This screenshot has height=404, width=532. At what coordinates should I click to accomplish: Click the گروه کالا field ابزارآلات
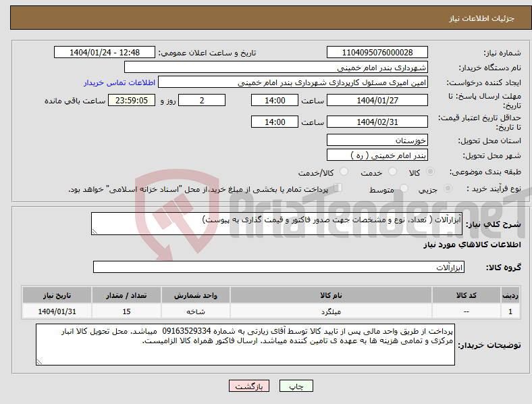tap(279, 267)
